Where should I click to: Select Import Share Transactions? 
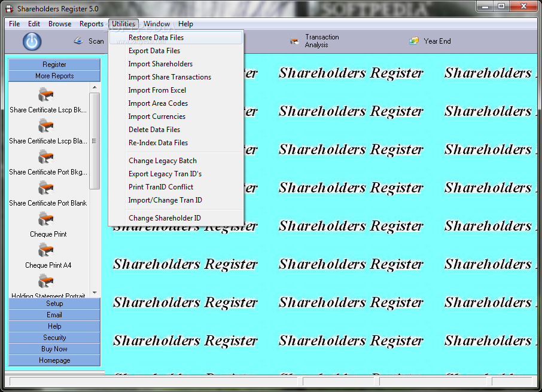click(176, 77)
